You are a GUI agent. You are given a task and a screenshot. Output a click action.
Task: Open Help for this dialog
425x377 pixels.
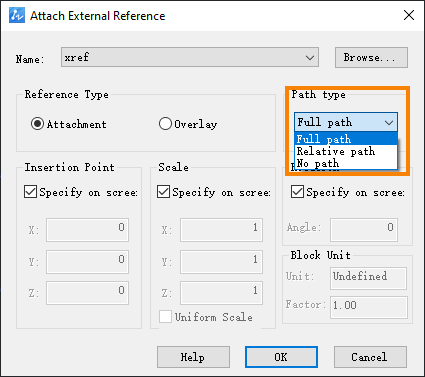(x=193, y=357)
